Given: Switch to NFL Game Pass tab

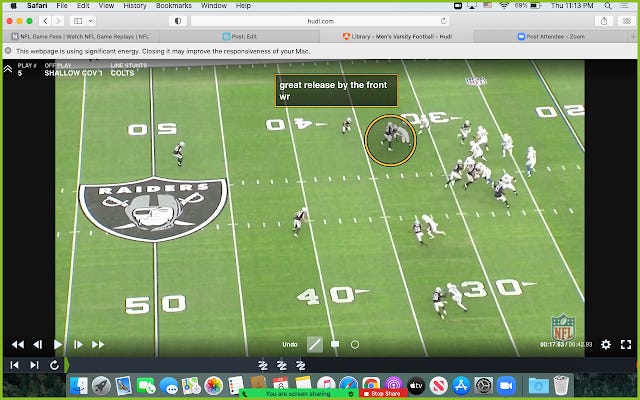Looking at the screenshot, I should click(x=81, y=36).
